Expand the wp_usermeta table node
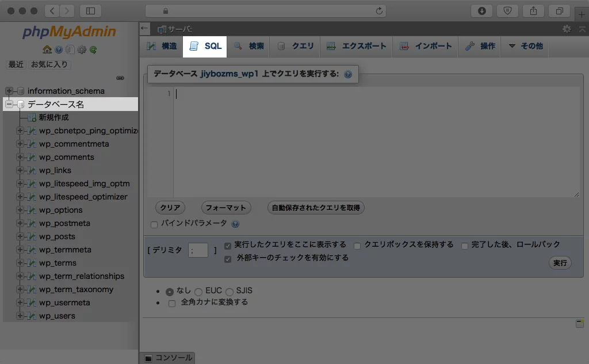The width and height of the screenshot is (589, 364). coord(20,302)
